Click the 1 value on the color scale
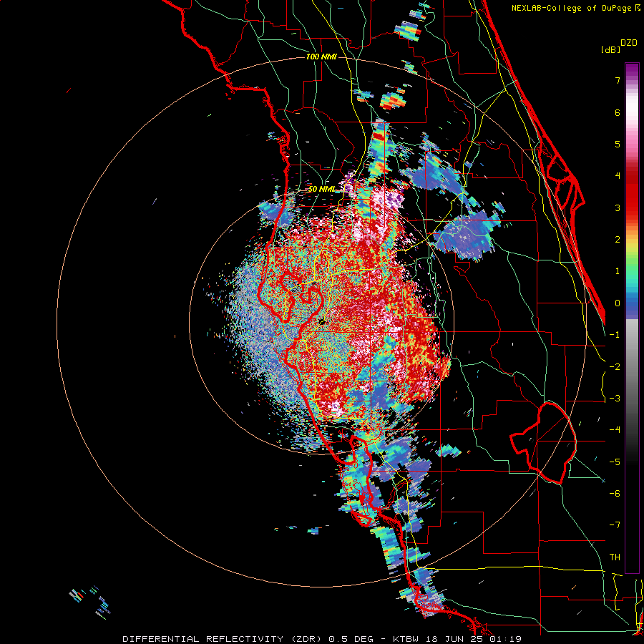 point(618,271)
